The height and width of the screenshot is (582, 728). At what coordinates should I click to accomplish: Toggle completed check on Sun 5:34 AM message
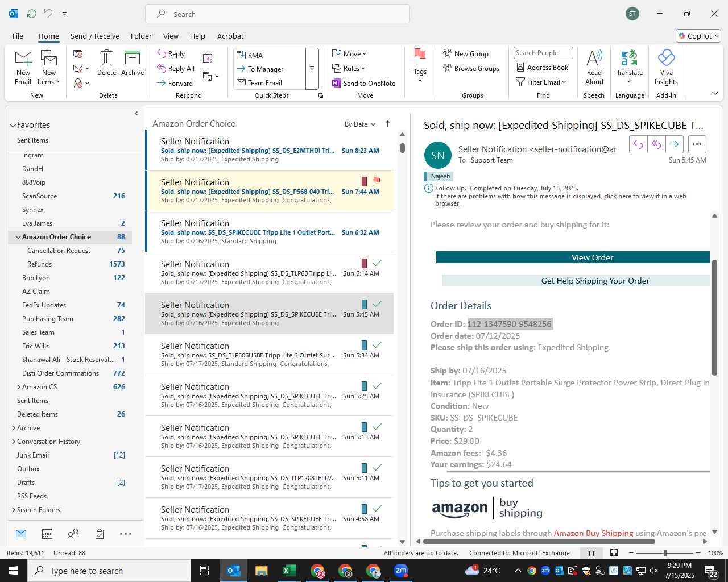377,345
